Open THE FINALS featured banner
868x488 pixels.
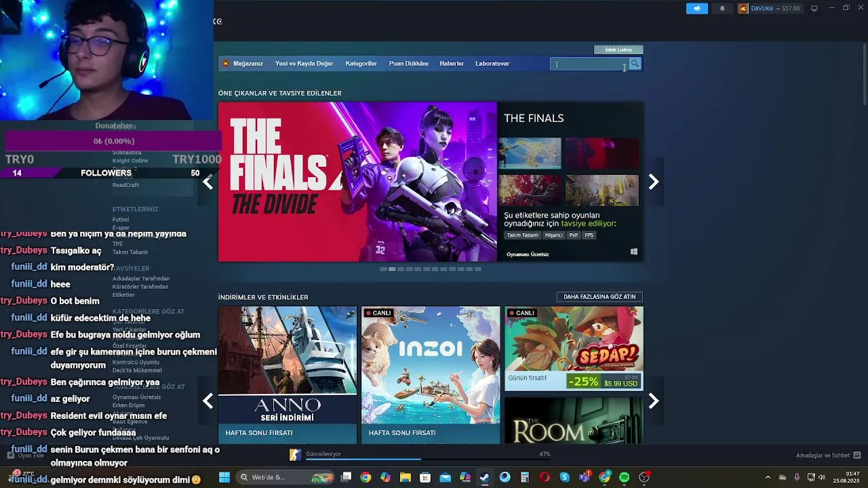point(357,182)
